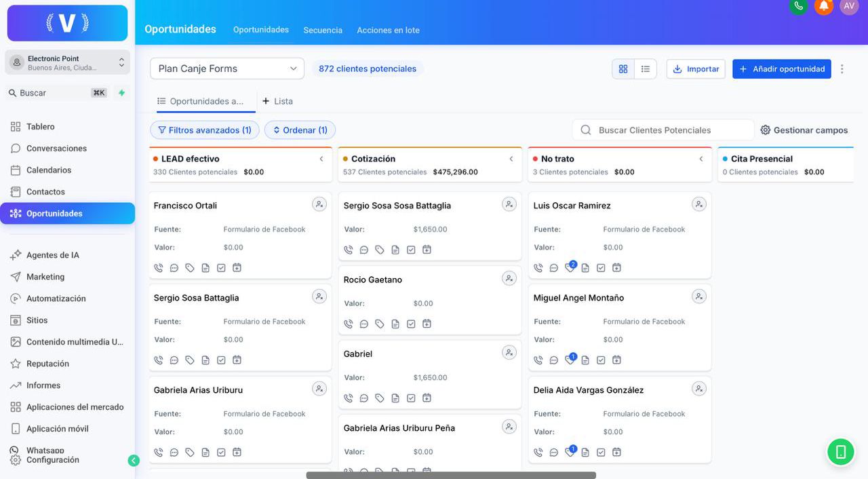The width and height of the screenshot is (868, 479).
Task: Click the tag icon on Sergio Sosa Battaglia card
Action: (x=190, y=360)
